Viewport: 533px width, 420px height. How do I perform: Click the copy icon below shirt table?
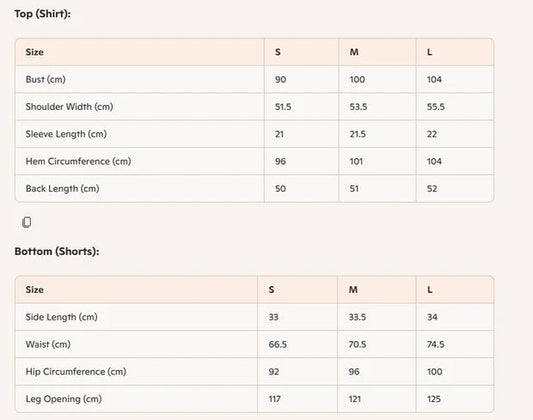[x=27, y=222]
